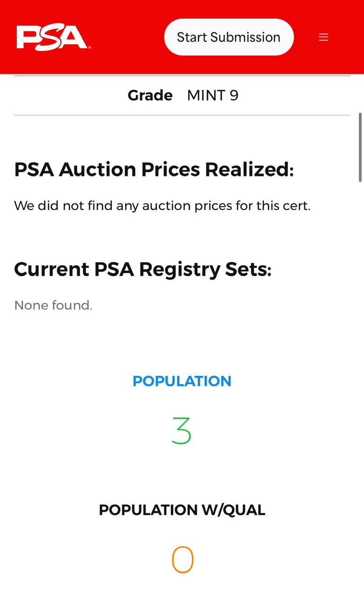Click the Current PSA Registry Sets heading

(142, 269)
